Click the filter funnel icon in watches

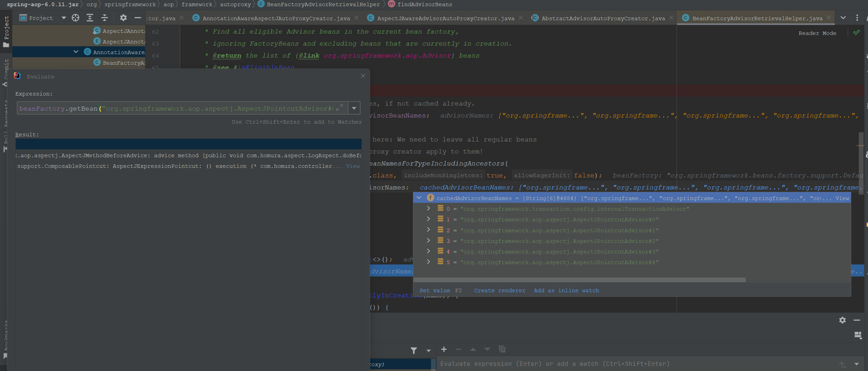point(414,350)
